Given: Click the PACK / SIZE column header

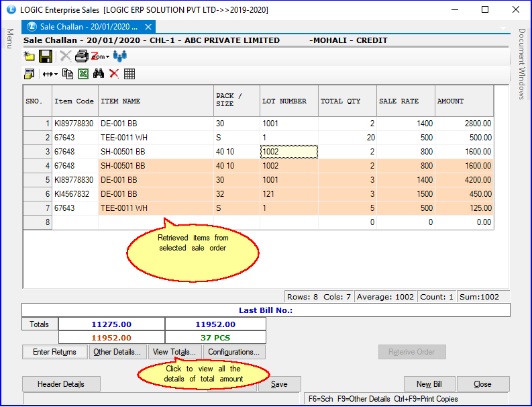Looking at the screenshot, I should click(x=237, y=101).
